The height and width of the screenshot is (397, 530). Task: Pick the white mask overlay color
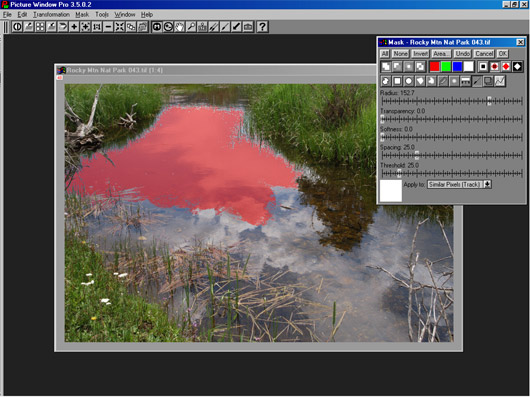(468, 67)
